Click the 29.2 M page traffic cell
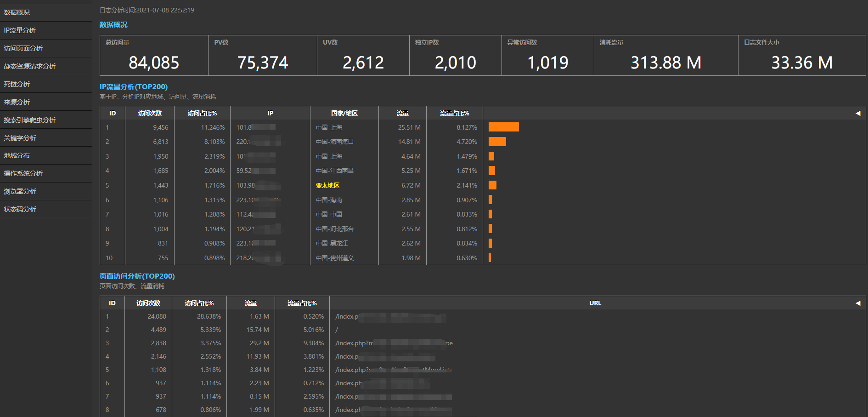868x417 pixels. click(x=259, y=343)
